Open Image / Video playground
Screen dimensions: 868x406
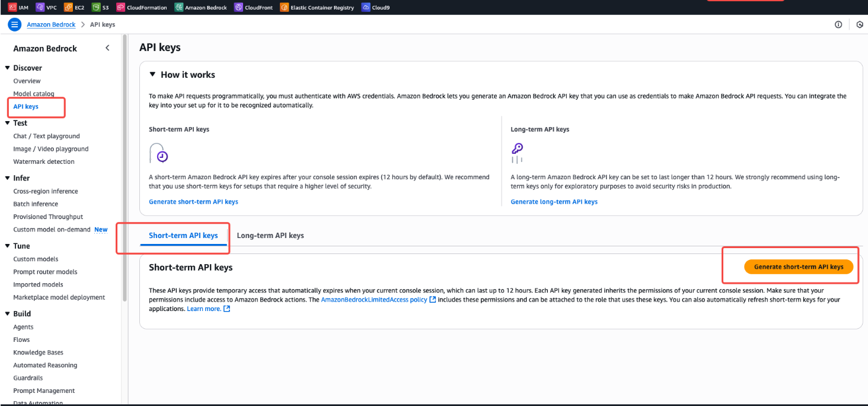[51, 149]
